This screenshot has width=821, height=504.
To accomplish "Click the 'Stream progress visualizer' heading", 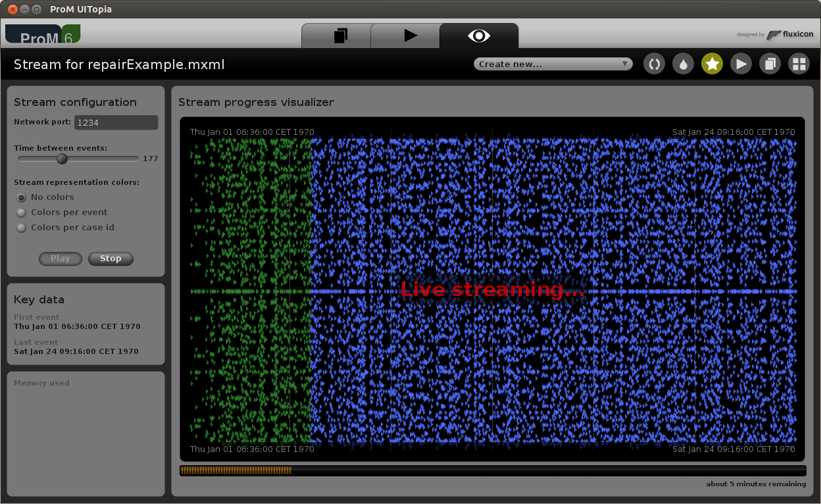I will click(x=256, y=102).
